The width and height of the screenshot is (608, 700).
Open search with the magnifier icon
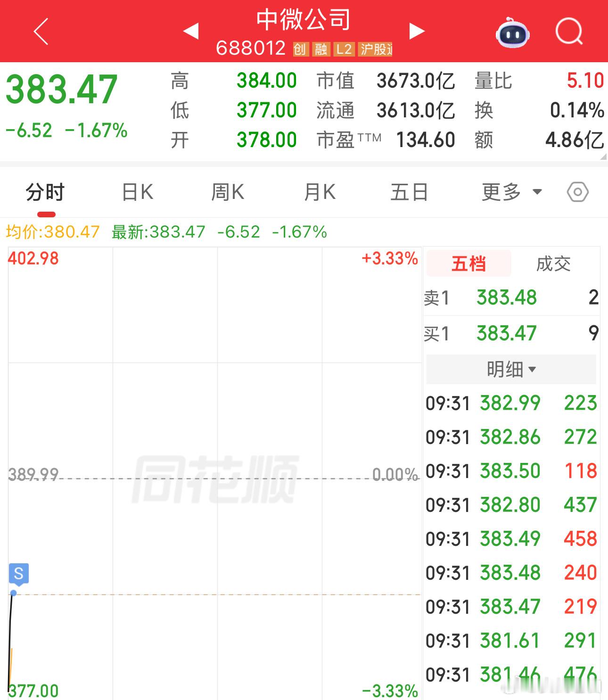pos(569,32)
